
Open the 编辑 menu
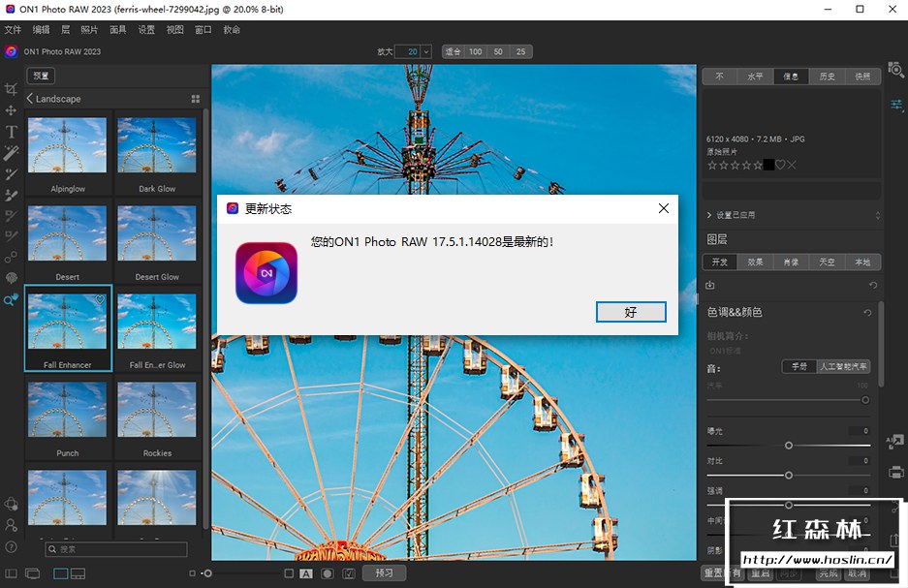click(x=41, y=29)
